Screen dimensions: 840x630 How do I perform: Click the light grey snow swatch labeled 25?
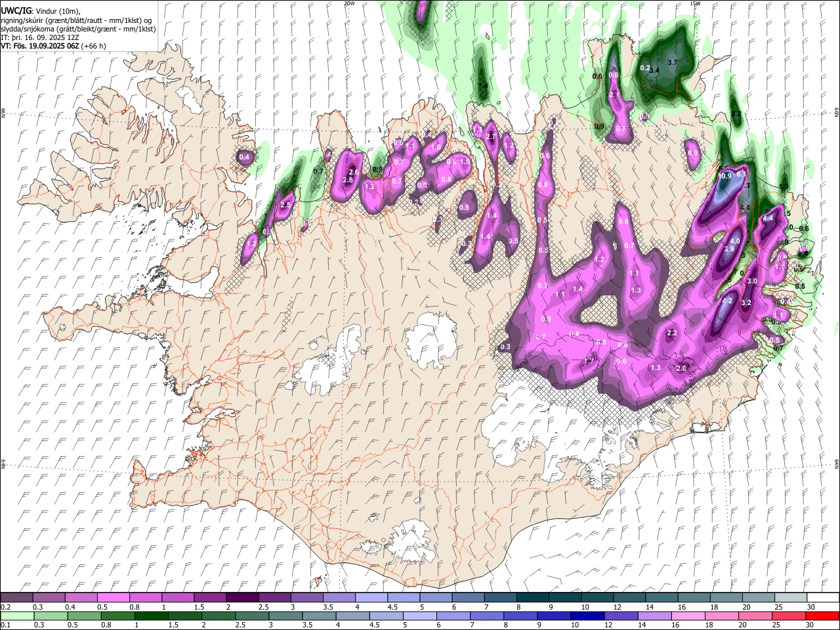pos(791,597)
